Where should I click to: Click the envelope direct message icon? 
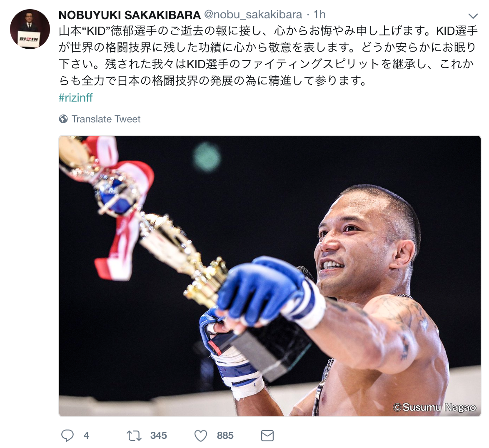[x=267, y=436]
